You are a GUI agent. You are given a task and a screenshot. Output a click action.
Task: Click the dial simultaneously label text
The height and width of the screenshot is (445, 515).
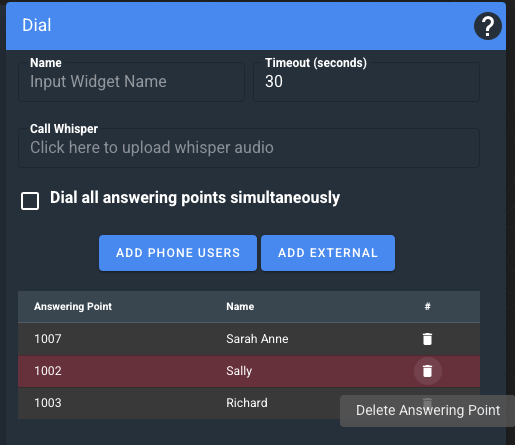(x=195, y=198)
